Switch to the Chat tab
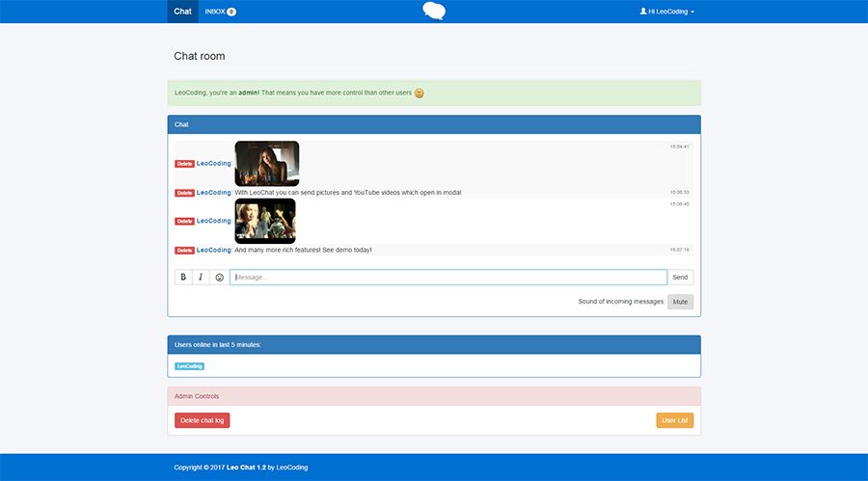 tap(182, 12)
